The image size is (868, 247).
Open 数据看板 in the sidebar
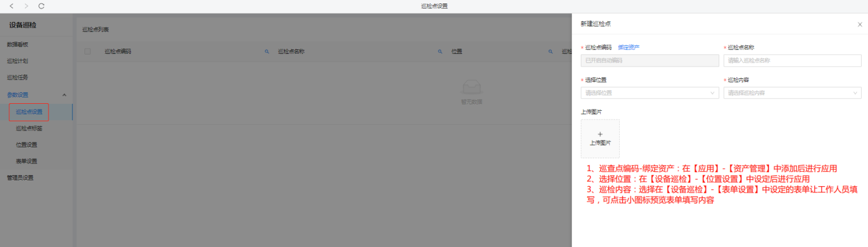point(17,45)
